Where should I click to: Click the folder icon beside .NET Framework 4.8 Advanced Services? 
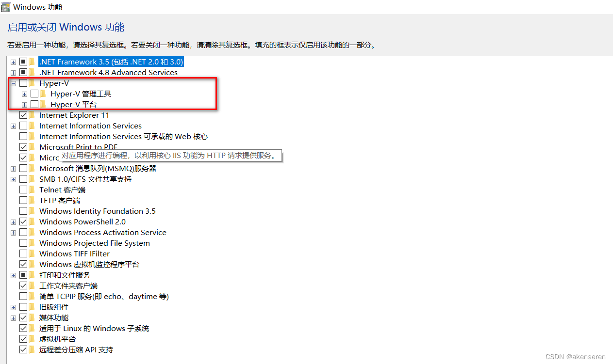(32, 73)
